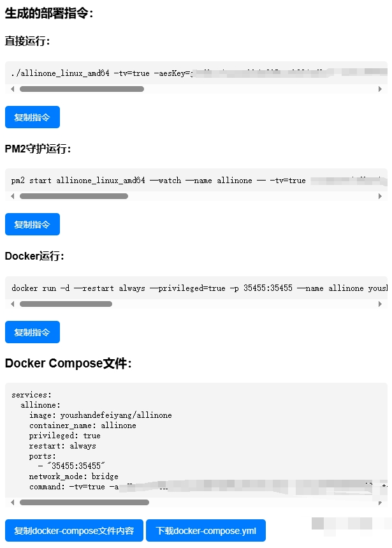
Task: Click the 生成的部署指令 heading
Action: click(x=50, y=13)
